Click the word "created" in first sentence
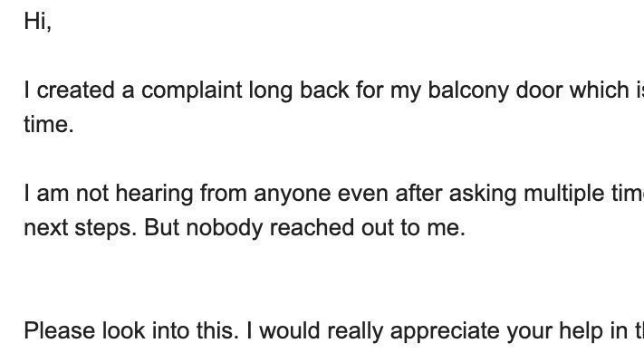This screenshot has width=644, height=362. coord(75,90)
